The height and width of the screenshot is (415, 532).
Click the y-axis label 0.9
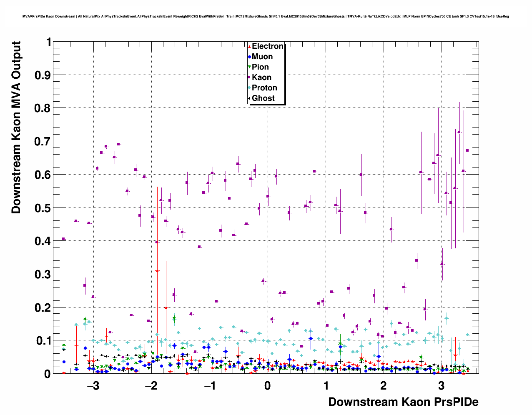(43, 75)
